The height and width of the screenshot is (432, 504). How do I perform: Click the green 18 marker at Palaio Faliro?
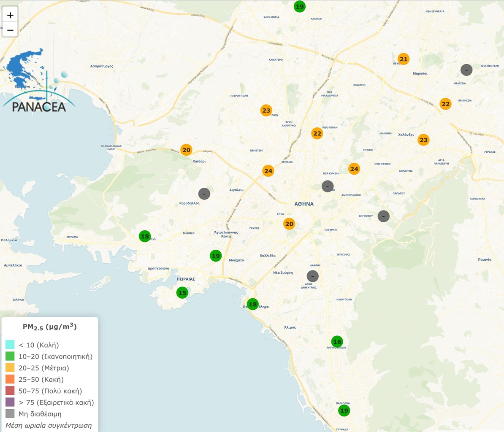252,304
